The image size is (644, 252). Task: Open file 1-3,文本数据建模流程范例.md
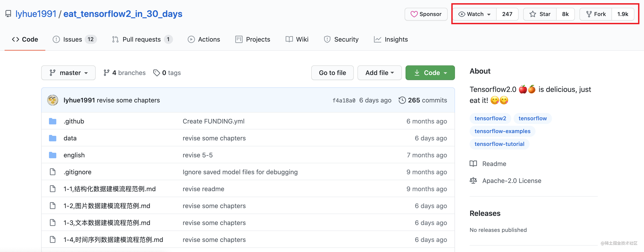click(x=107, y=223)
